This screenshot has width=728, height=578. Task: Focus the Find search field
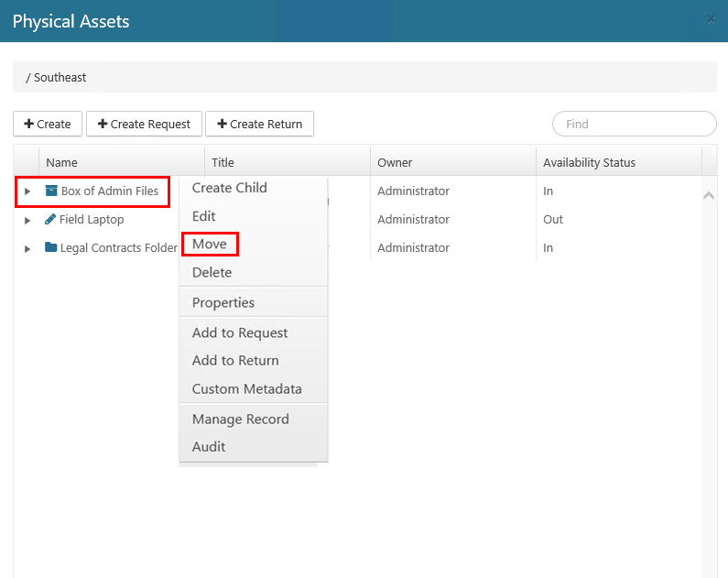point(634,124)
